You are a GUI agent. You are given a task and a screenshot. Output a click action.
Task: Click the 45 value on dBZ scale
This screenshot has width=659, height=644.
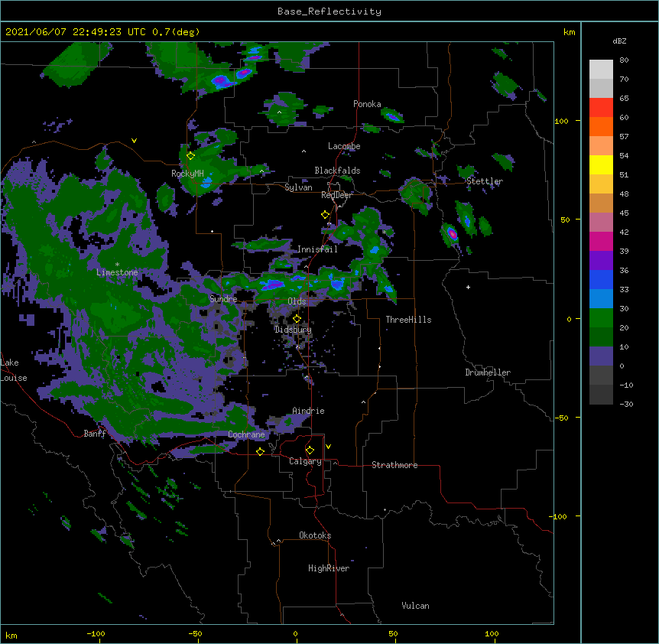pyautogui.click(x=624, y=213)
